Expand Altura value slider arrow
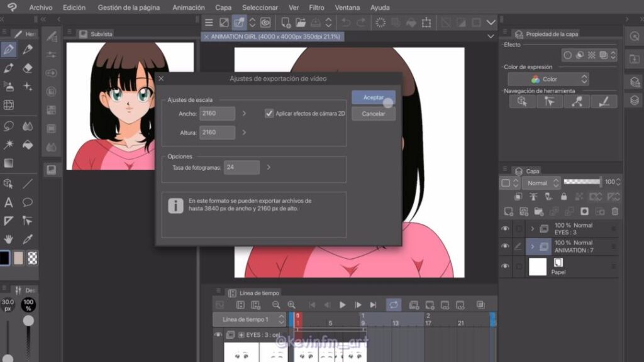Viewport: 644px width, 362px height. [x=244, y=132]
